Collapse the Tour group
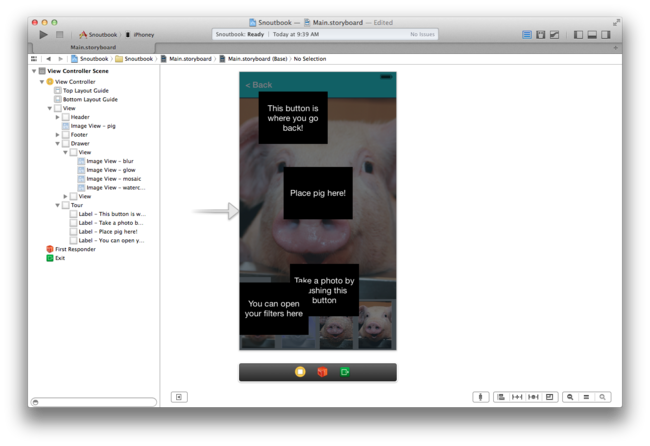The image size is (650, 446). (x=58, y=205)
